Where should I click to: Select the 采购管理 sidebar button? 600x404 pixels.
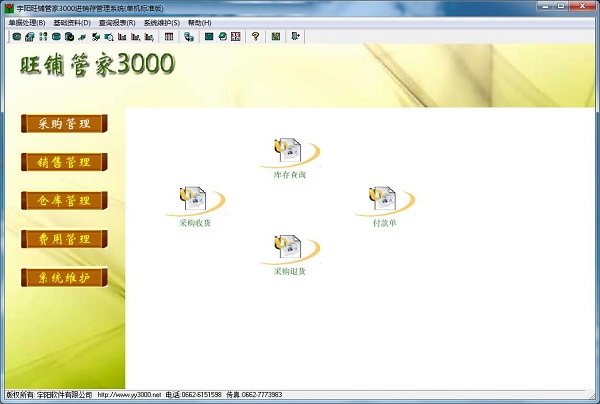point(64,124)
